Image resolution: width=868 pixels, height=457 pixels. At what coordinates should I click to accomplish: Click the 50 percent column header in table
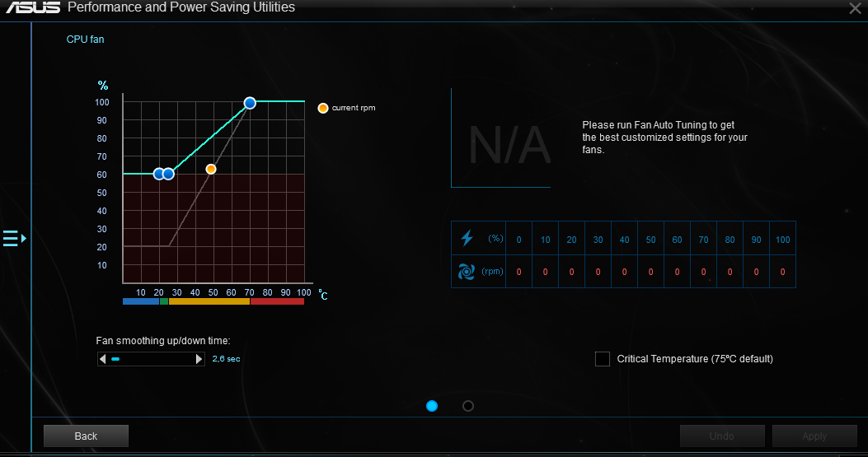650,240
